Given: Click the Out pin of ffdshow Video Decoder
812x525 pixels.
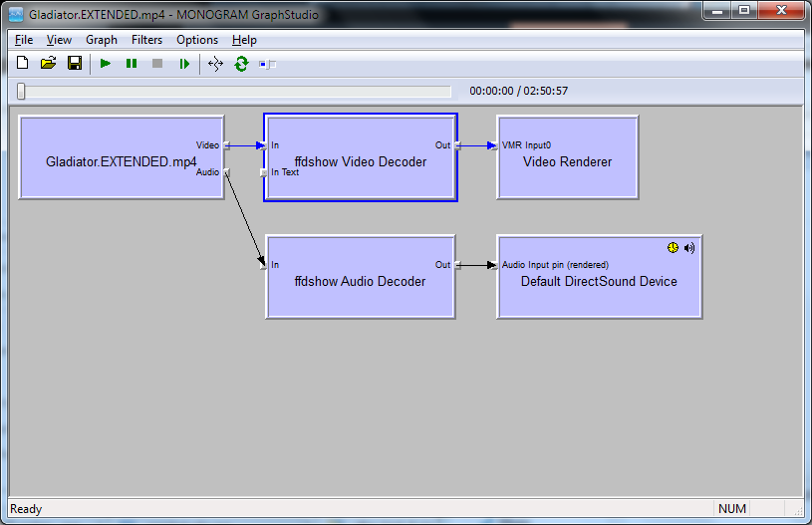Looking at the screenshot, I should coord(457,145).
